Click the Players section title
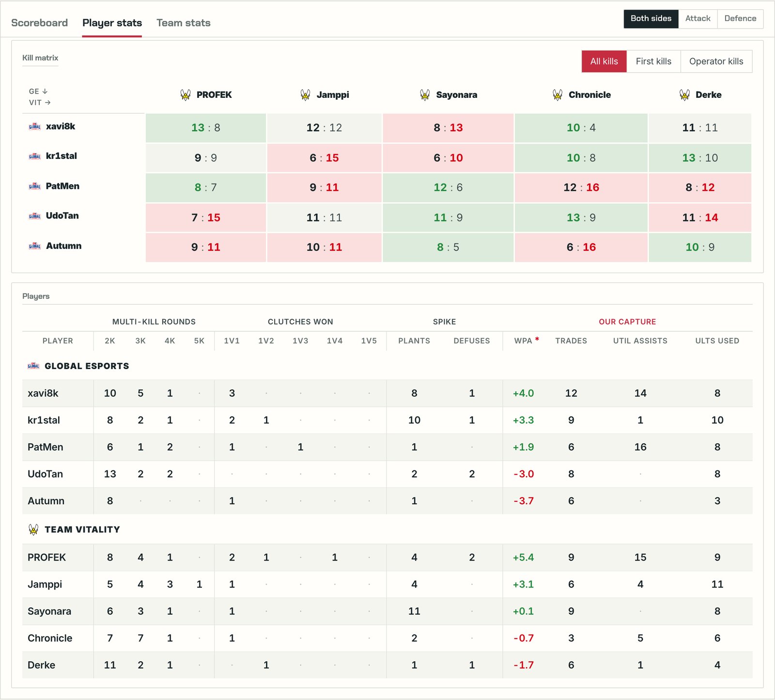775x700 pixels. pos(36,296)
